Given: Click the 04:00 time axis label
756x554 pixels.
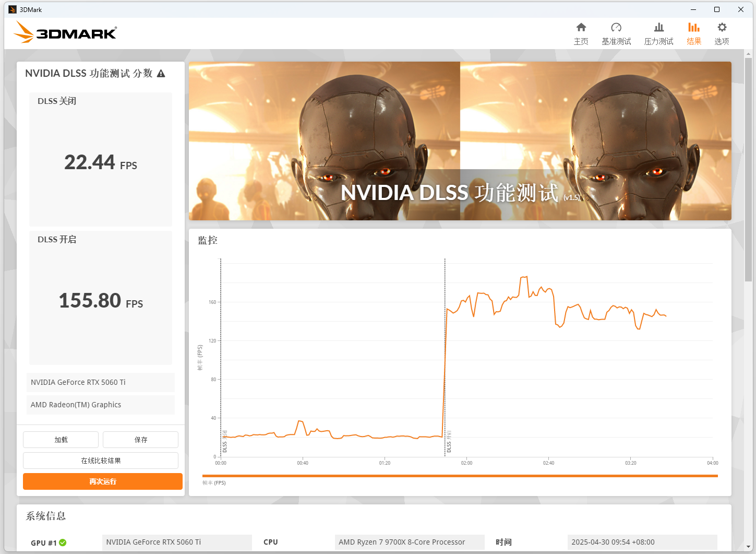Looking at the screenshot, I should pyautogui.click(x=712, y=463).
